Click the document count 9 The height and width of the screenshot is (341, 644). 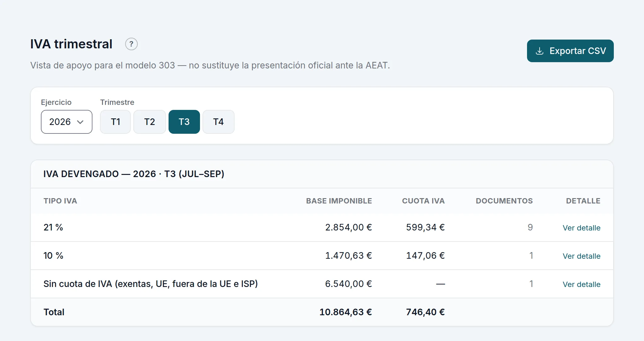pyautogui.click(x=530, y=227)
